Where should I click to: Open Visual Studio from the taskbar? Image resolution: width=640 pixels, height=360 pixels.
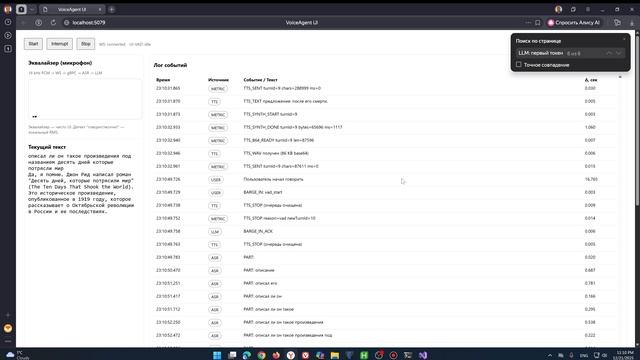[x=423, y=355]
